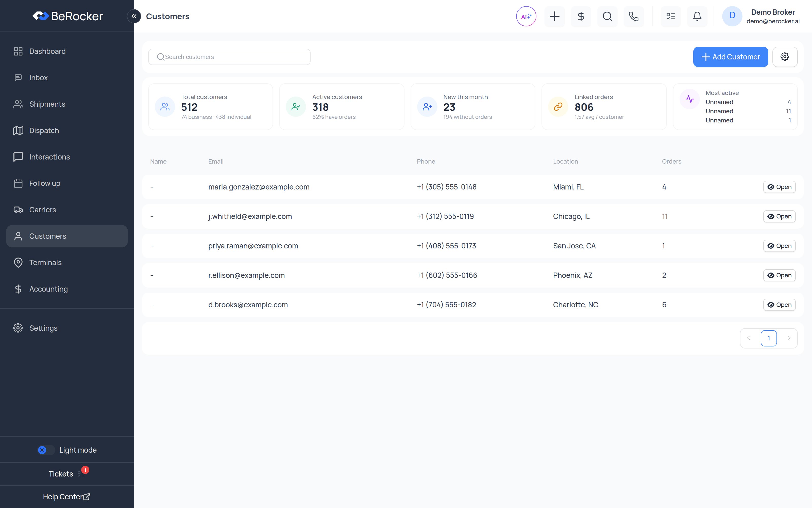Screen dimensions: 812x508
Task: Click the plus quick-create icon in header
Action: pos(554,16)
